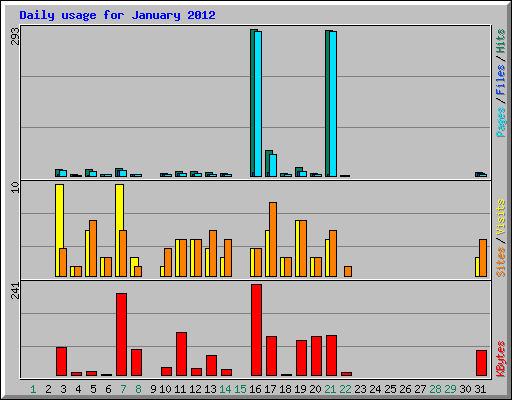Select the orange sites bar for day 13
The width and height of the screenshot is (512, 400).
[x=213, y=253]
